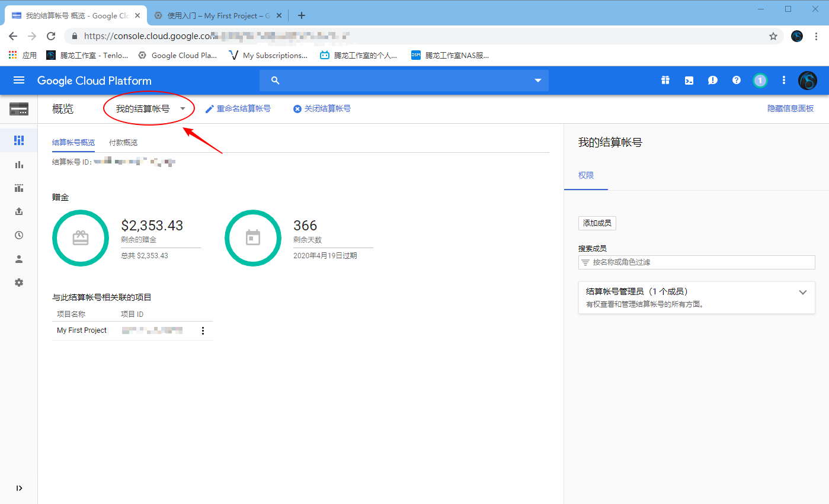
Task: Open the Chrome three-dot menu
Action: 817,36
